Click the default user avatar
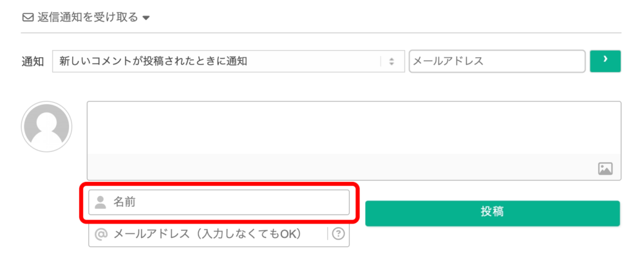Viewport: 644px width, 270px height. coord(46,127)
